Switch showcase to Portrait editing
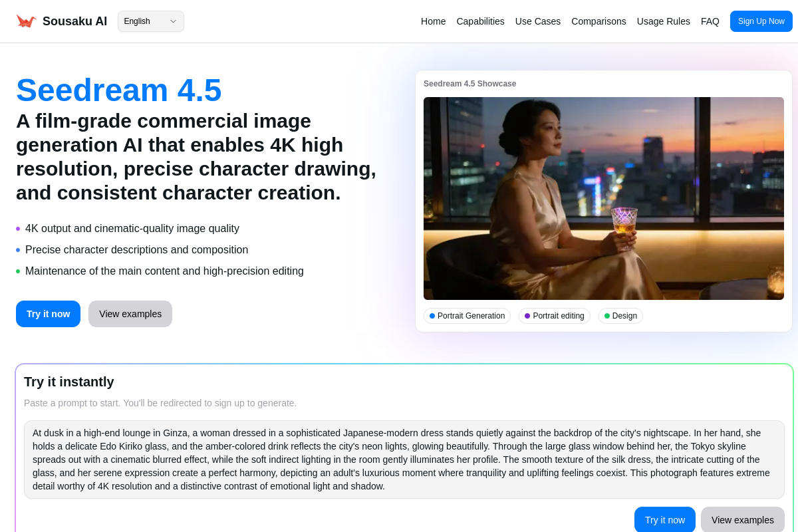The image size is (798, 532). coord(554,316)
